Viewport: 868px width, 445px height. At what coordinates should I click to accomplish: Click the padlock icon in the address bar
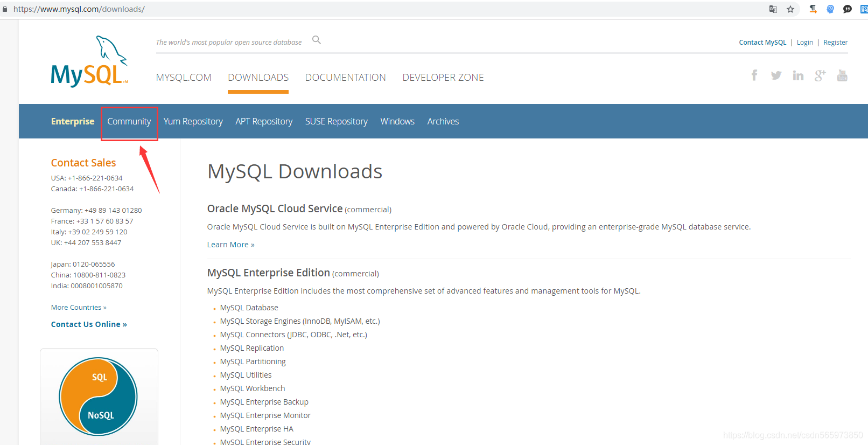5,9
